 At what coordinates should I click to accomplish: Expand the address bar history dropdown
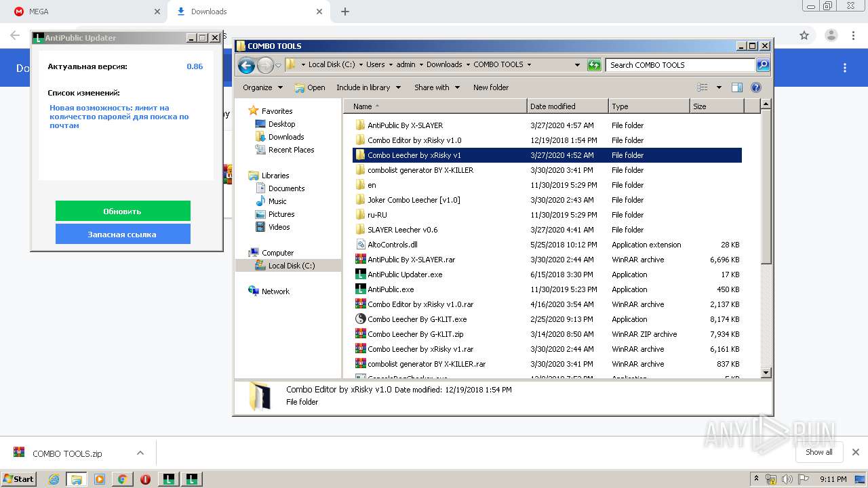[x=577, y=65]
